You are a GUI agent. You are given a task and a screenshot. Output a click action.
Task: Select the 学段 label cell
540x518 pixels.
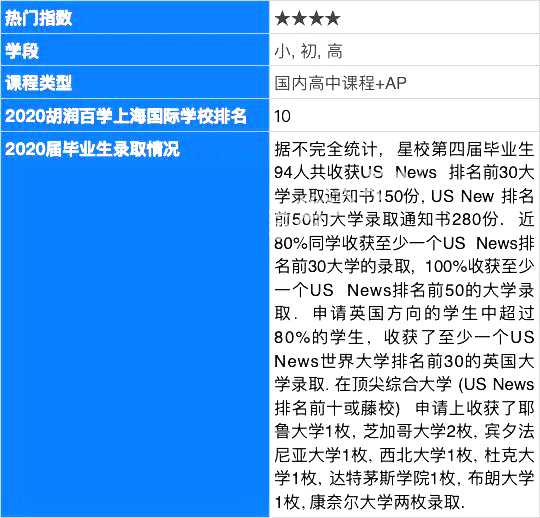tap(135, 50)
